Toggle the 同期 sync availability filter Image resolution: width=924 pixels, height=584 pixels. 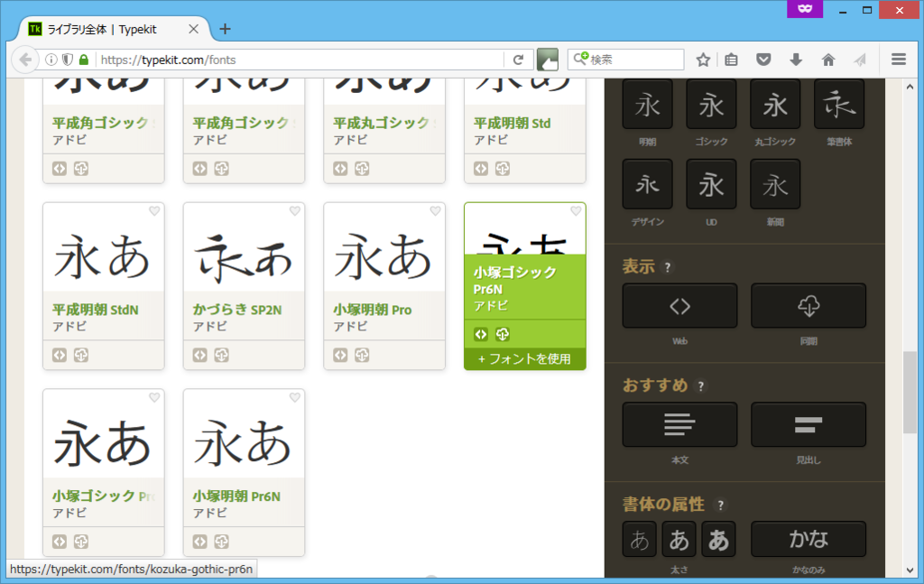[808, 306]
